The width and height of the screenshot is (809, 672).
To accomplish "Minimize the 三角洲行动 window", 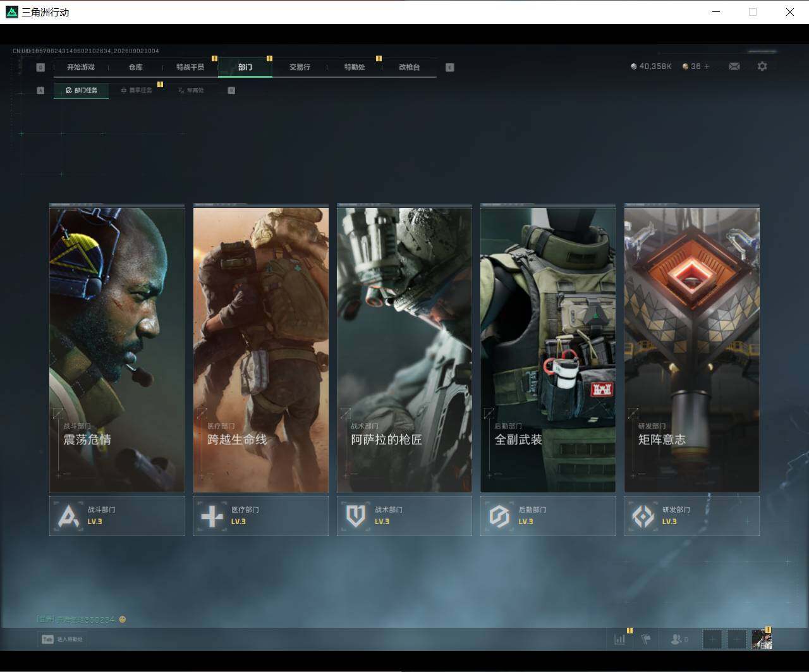I will coord(716,12).
